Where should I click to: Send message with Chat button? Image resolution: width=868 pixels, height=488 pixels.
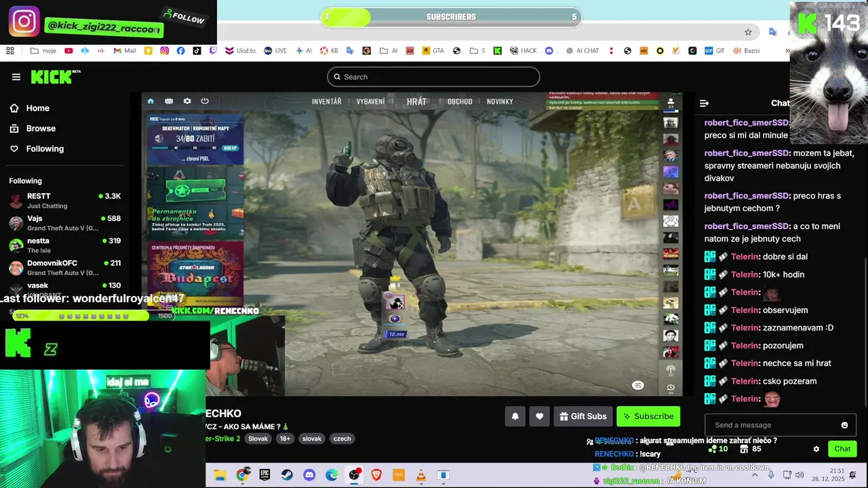coord(842,449)
